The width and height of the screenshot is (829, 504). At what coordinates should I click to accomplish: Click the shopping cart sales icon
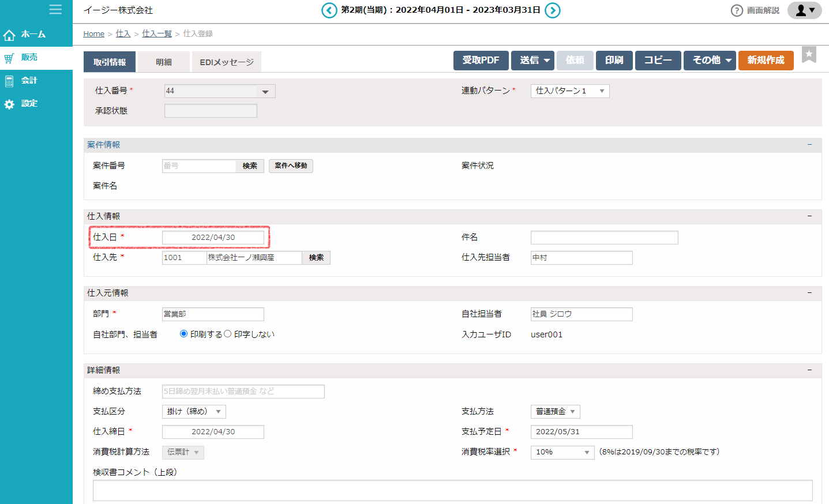pos(9,58)
